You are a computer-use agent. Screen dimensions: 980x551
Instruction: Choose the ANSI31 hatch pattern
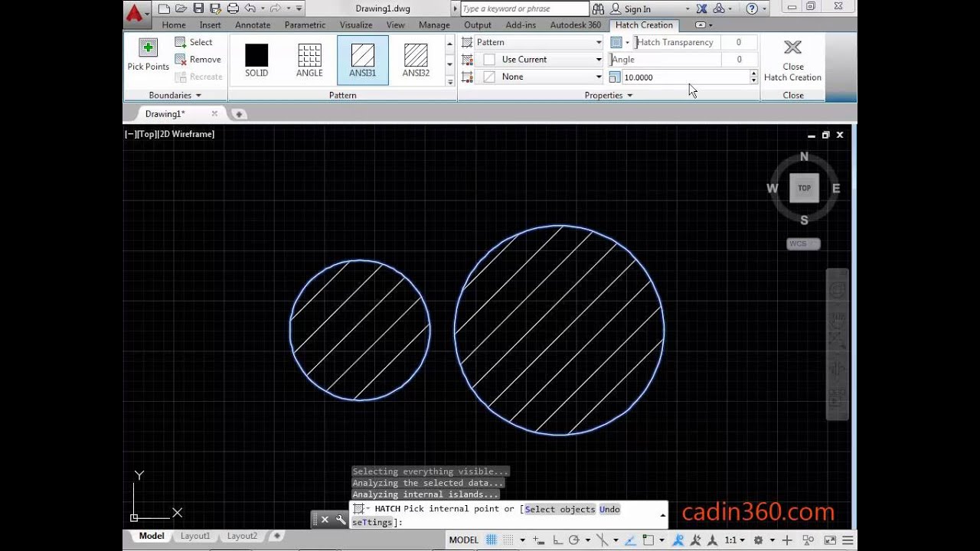363,60
